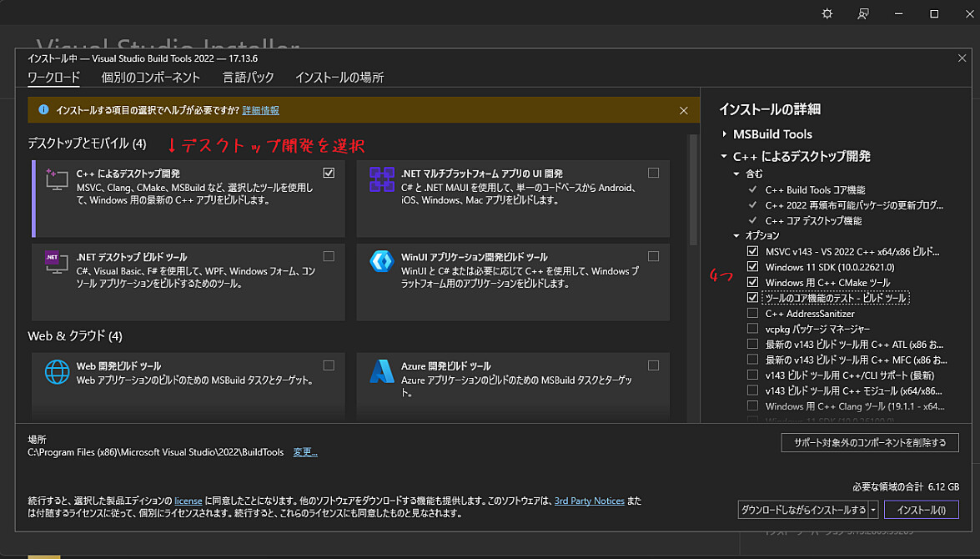This screenshot has height=559, width=980.
Task: Click the C++ 2022 再頒布可能パッケージ included item
Action: click(x=854, y=205)
